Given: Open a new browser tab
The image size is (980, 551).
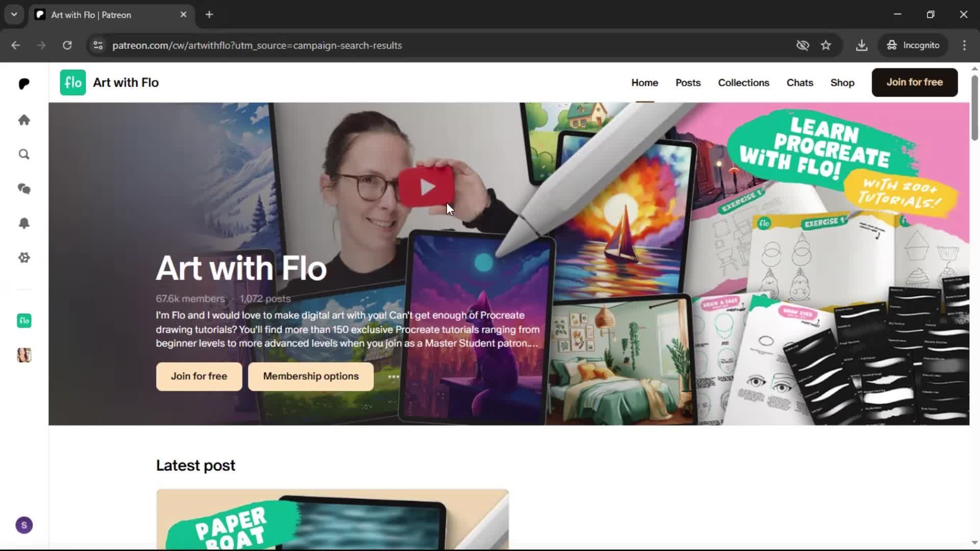Looking at the screenshot, I should tap(209, 15).
